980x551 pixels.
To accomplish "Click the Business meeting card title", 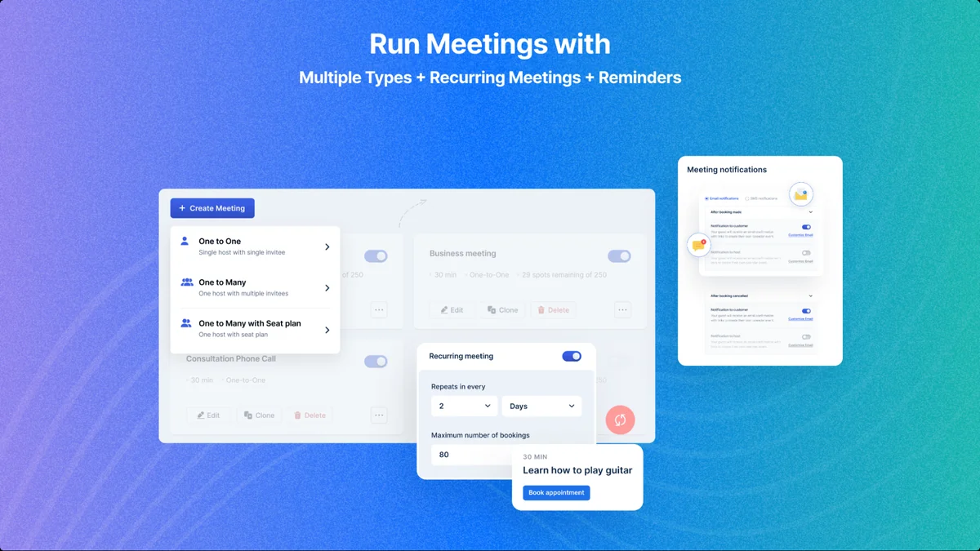I will click(x=462, y=254).
